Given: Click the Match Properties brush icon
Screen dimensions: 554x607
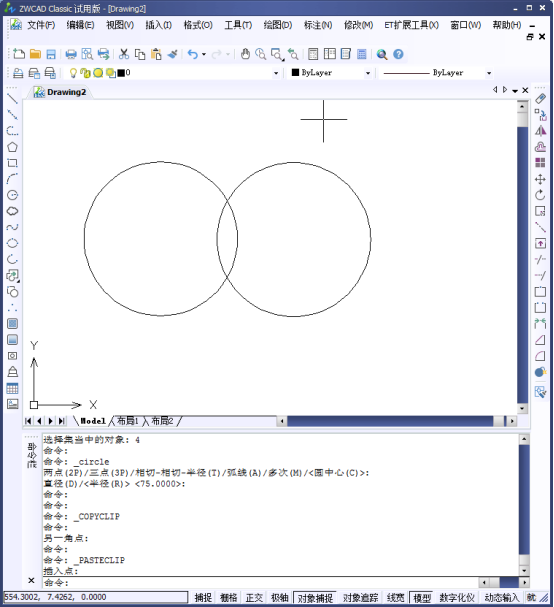Looking at the screenshot, I should tap(172, 54).
